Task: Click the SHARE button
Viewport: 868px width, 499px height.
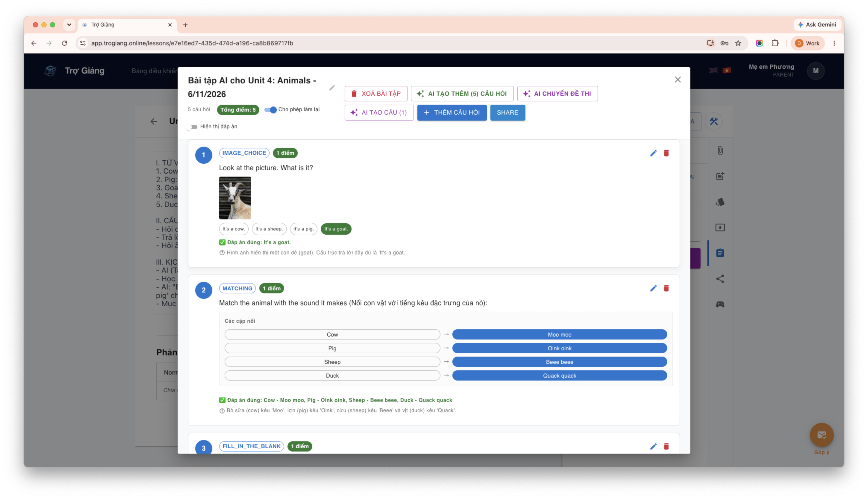Action: click(508, 112)
